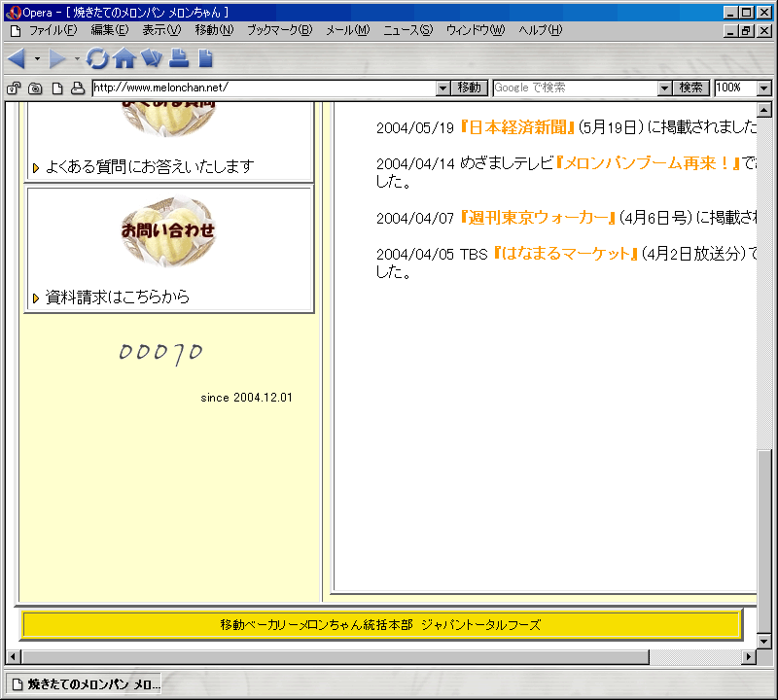Click the 100% zoom value field
This screenshot has width=778, height=700.
click(736, 88)
